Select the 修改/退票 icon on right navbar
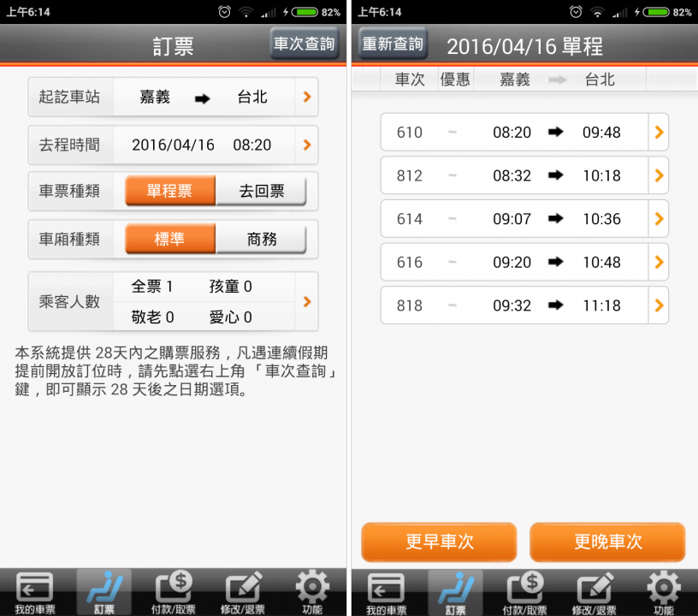The image size is (698, 616). tap(594, 590)
